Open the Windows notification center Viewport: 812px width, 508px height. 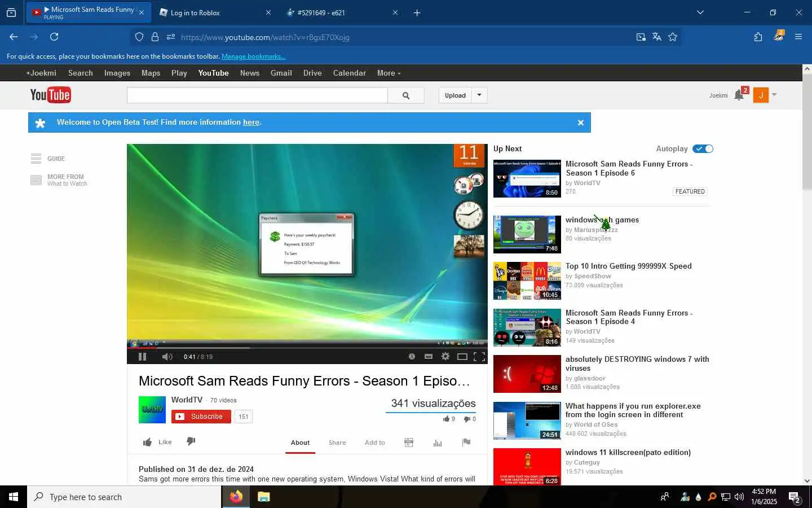(795, 497)
